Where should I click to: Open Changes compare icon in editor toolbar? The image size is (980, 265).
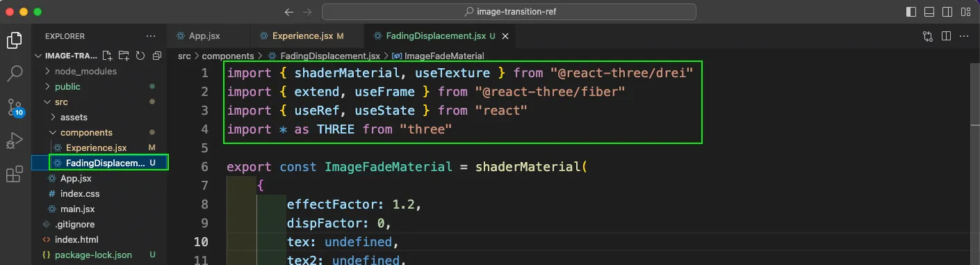(927, 36)
